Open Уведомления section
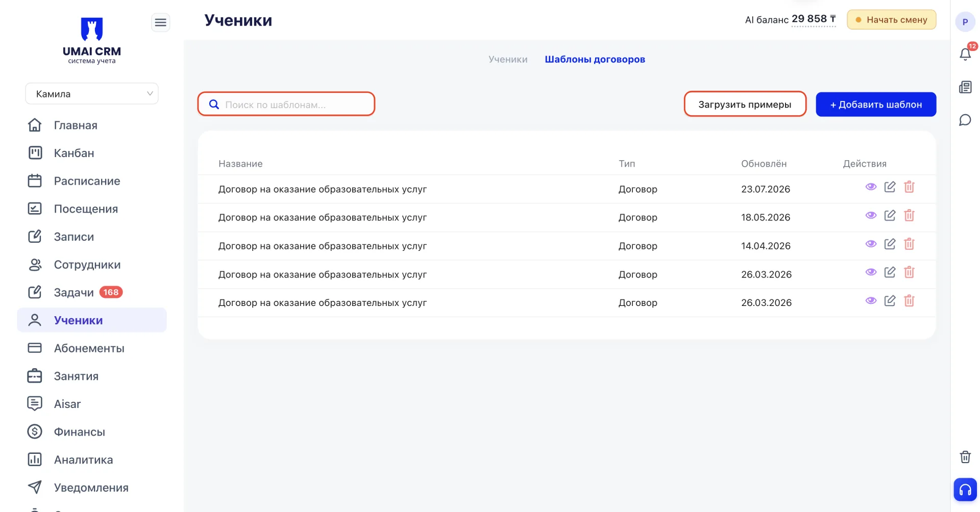The width and height of the screenshot is (980, 512). pos(92,488)
